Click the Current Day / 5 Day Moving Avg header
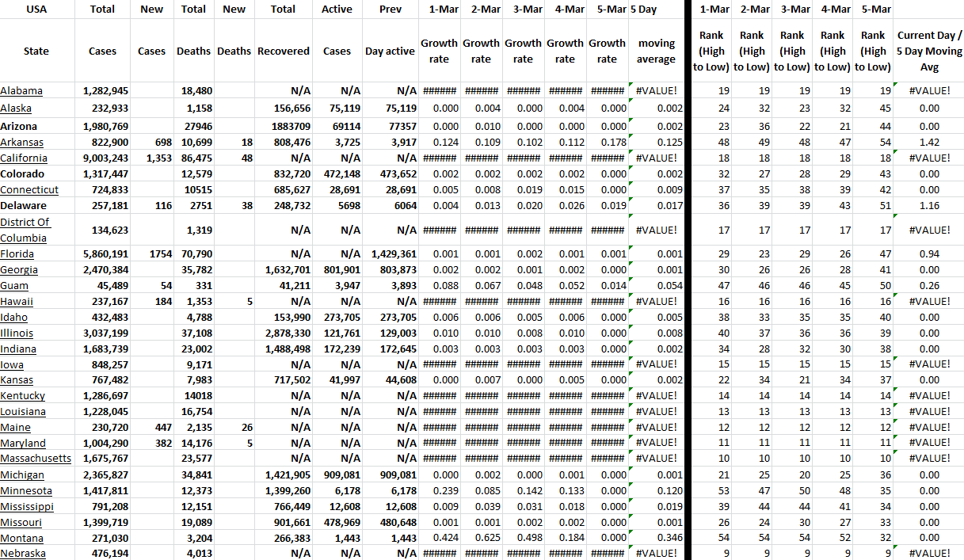The width and height of the screenshot is (964, 560). (929, 51)
